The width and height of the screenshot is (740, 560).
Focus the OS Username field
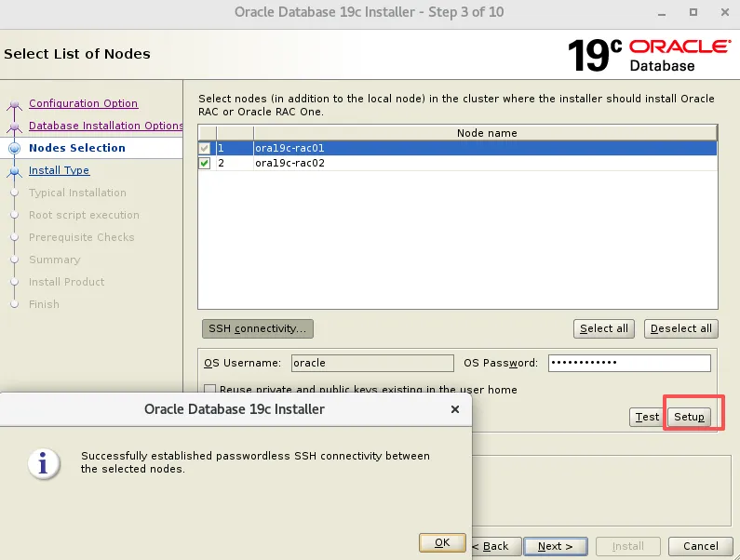click(372, 363)
